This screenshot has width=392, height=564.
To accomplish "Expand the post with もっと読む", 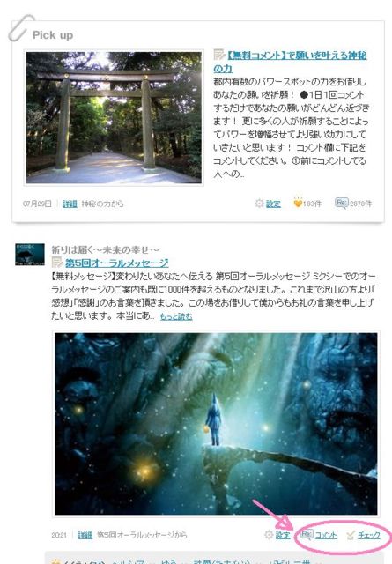I will point(176,316).
